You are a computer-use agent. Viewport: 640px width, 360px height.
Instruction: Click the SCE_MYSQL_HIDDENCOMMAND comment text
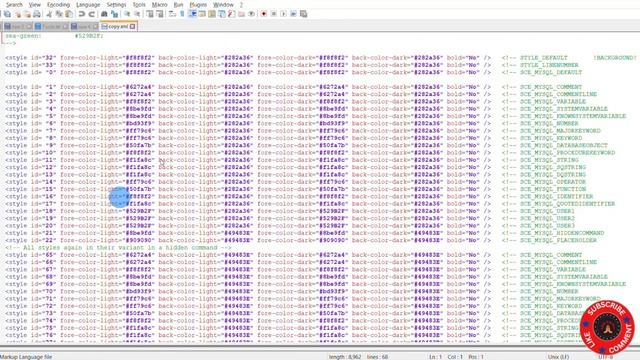[562, 233]
